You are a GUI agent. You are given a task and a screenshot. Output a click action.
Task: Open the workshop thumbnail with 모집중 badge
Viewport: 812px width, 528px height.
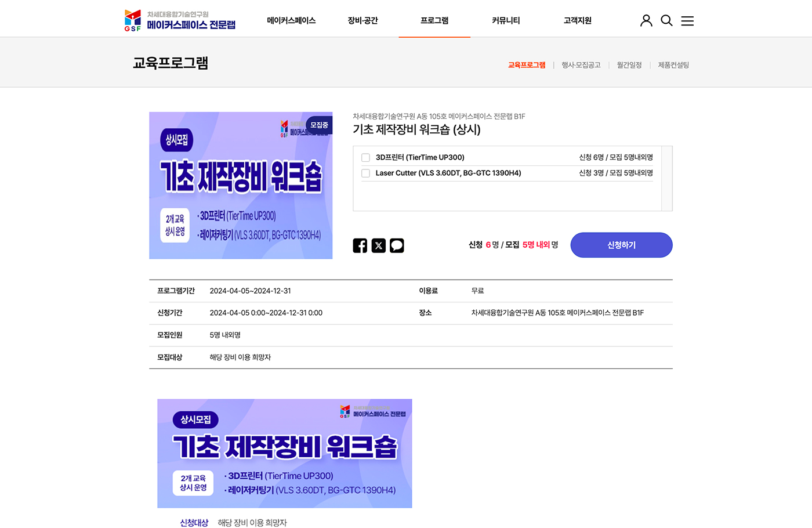pos(241,185)
